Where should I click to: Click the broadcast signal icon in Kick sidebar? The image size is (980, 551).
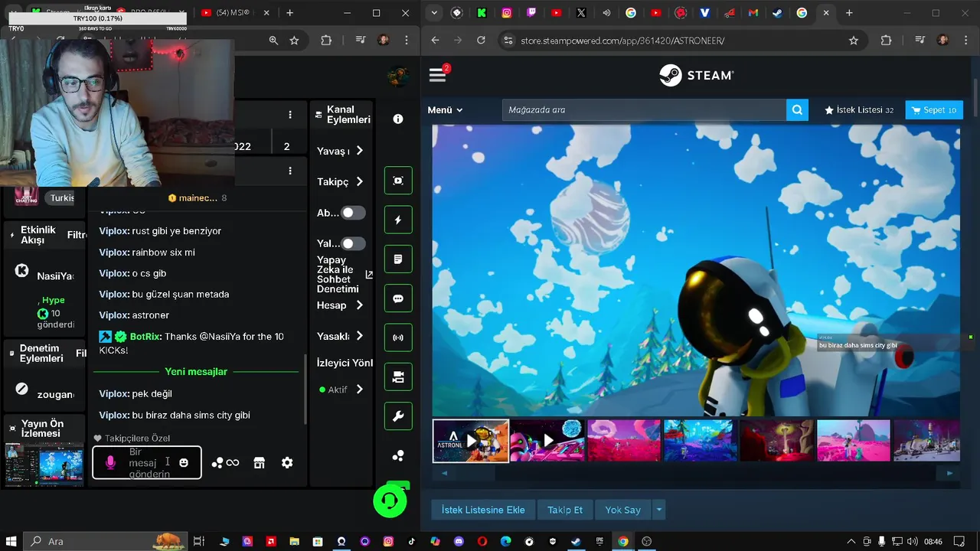(398, 337)
